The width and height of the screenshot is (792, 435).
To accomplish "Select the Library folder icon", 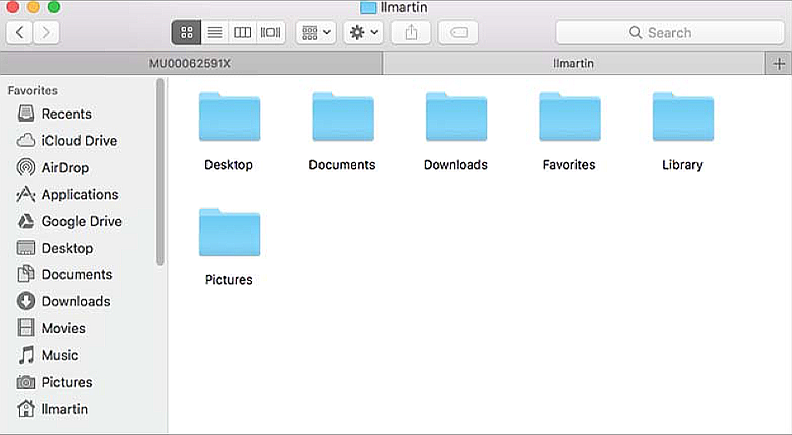I will [x=683, y=117].
